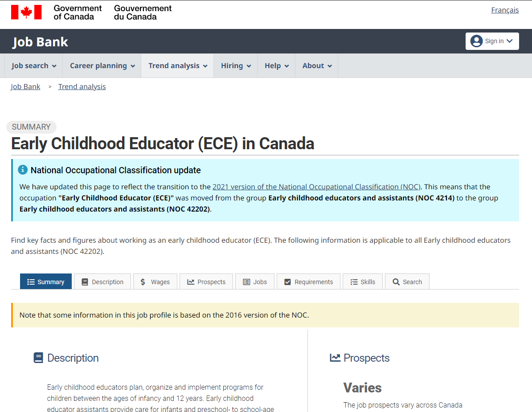
Task: Switch to the Jobs tab
Action: pyautogui.click(x=255, y=282)
